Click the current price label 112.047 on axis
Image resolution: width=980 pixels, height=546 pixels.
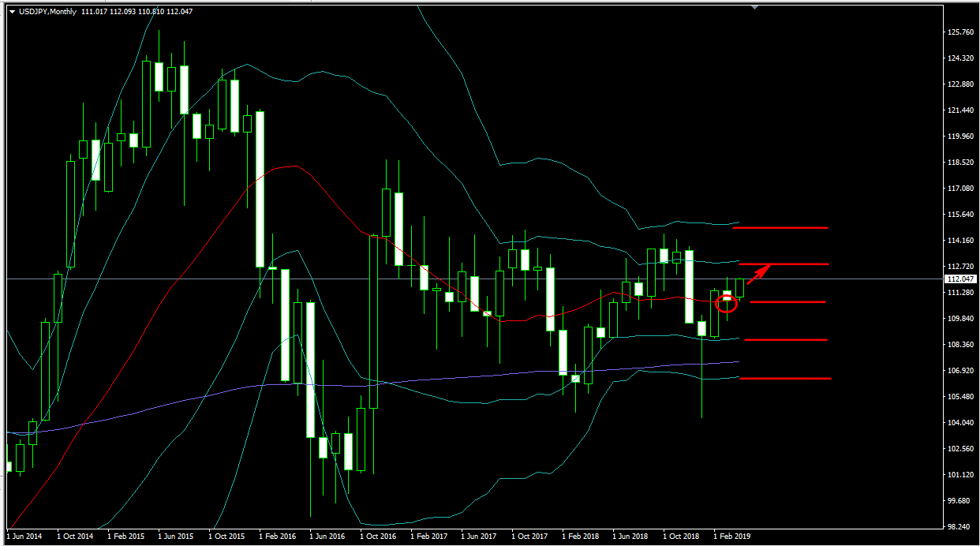tap(961, 279)
